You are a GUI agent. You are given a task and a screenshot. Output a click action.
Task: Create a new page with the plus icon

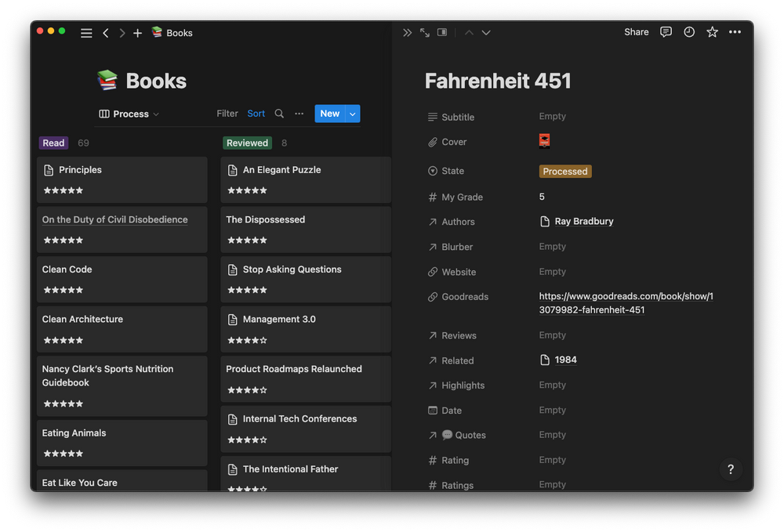click(137, 33)
